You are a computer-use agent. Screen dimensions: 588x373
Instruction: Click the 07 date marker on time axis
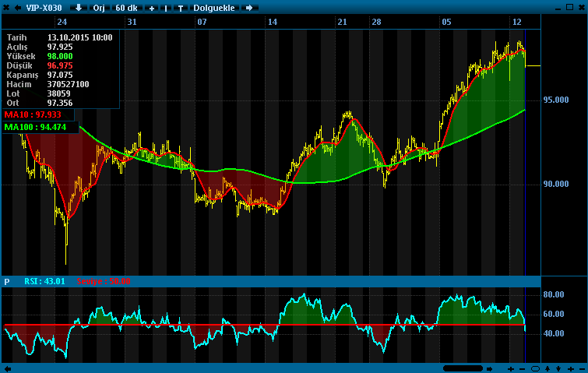[202, 22]
